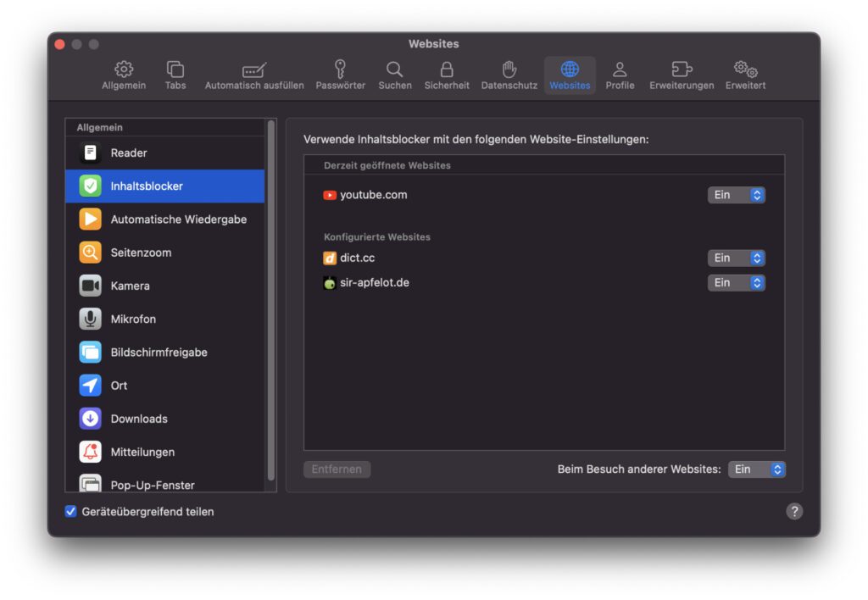This screenshot has height=600, width=868.
Task: Open dict.cc Ein dropdown
Action: coord(736,258)
